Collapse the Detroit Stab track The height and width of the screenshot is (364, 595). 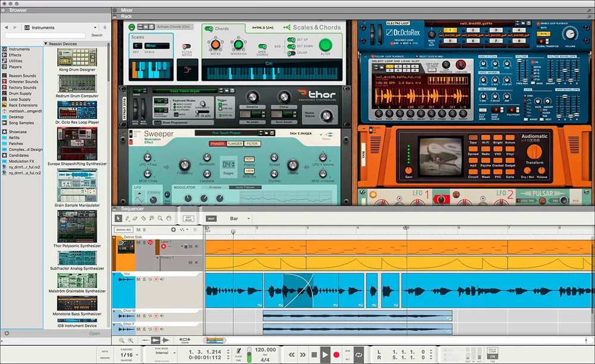point(114,237)
